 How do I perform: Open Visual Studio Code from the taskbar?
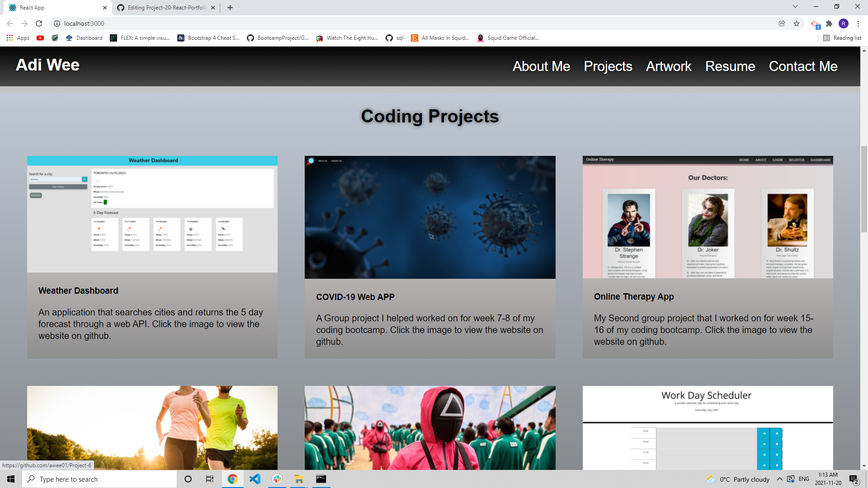(255, 479)
